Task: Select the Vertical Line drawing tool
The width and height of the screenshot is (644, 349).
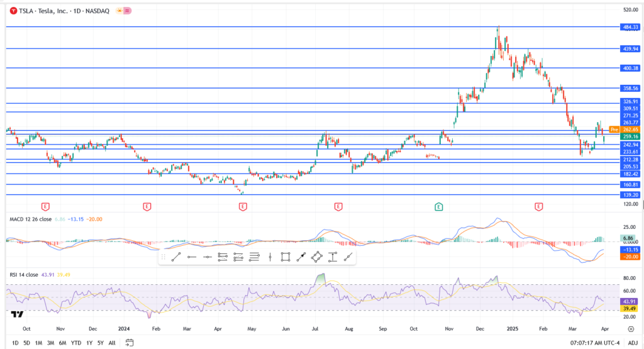Action: [270, 257]
